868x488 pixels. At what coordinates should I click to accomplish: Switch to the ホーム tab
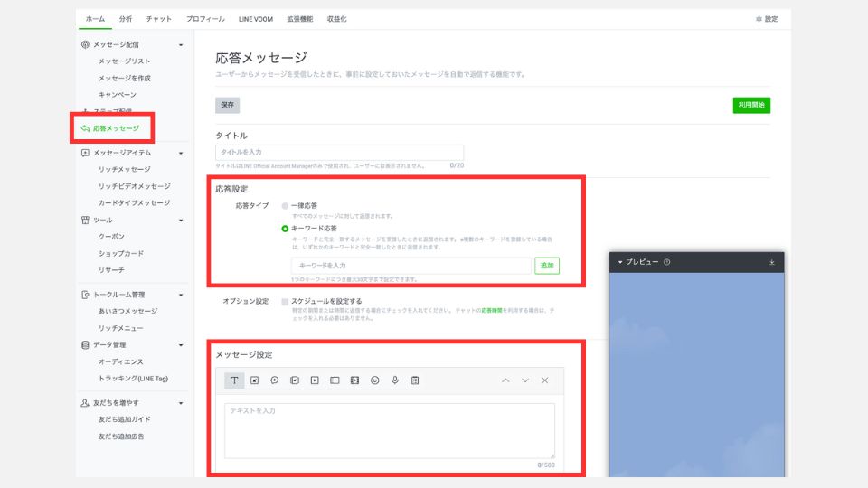click(95, 19)
